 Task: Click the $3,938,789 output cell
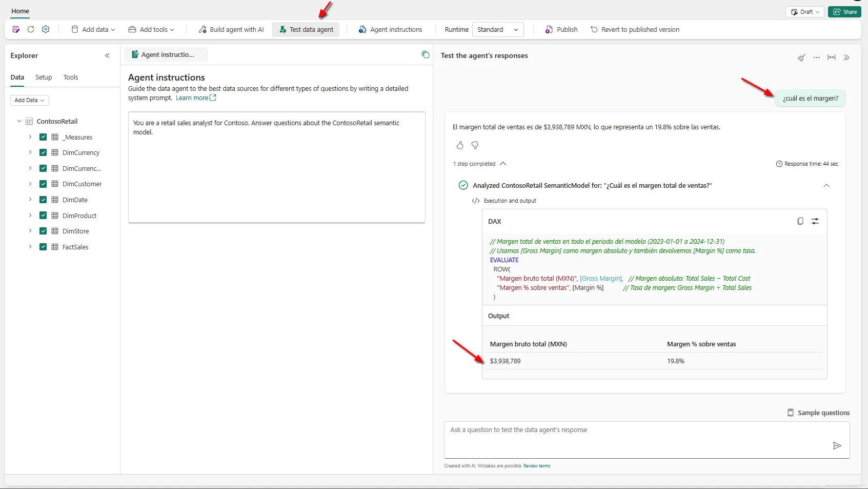pyautogui.click(x=505, y=361)
